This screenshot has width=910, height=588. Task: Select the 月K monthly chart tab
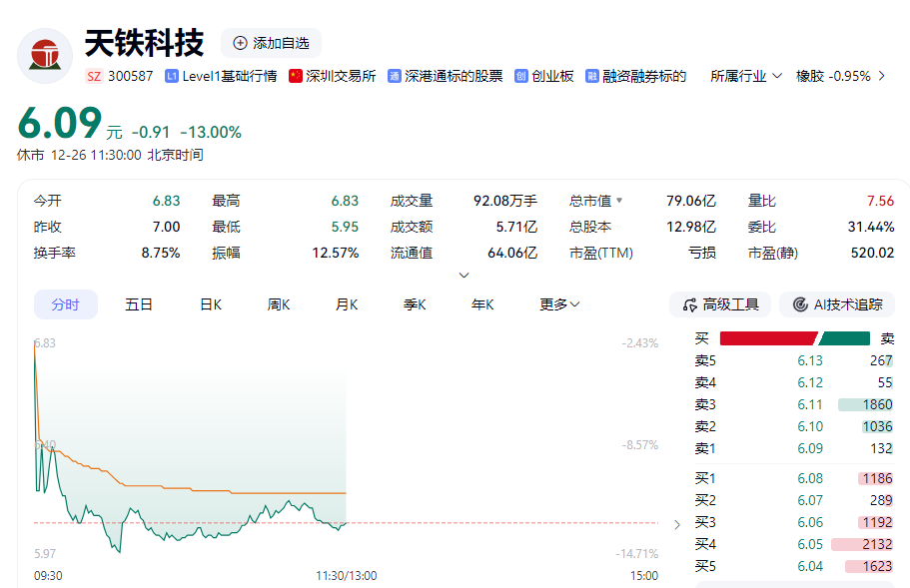tap(347, 304)
